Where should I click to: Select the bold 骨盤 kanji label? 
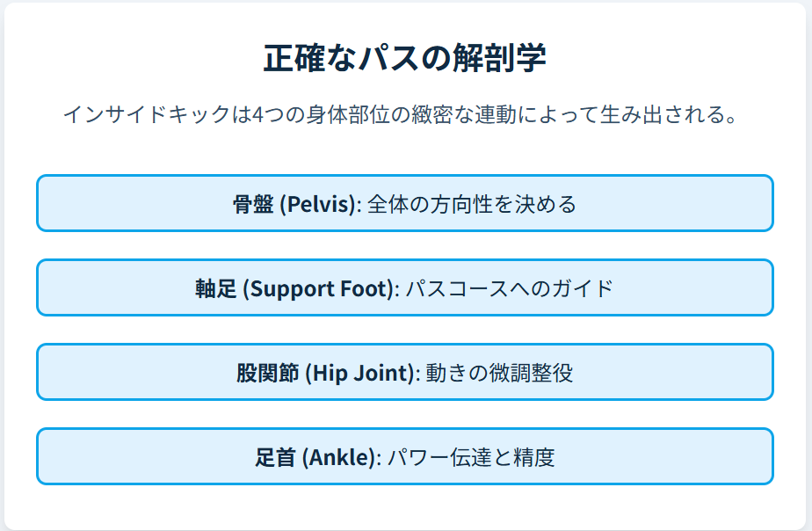click(252, 205)
